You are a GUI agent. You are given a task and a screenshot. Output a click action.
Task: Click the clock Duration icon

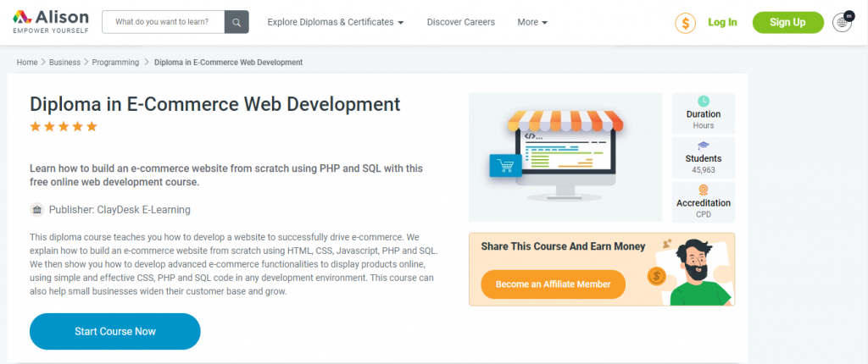click(x=703, y=102)
